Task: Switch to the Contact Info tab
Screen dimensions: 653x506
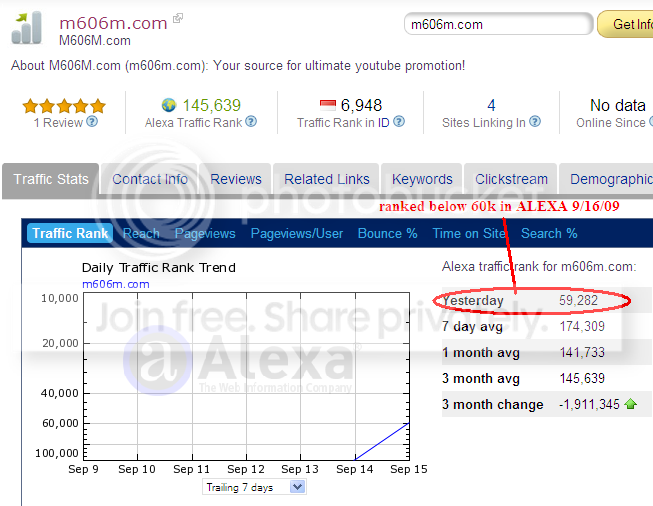Action: pyautogui.click(x=150, y=179)
